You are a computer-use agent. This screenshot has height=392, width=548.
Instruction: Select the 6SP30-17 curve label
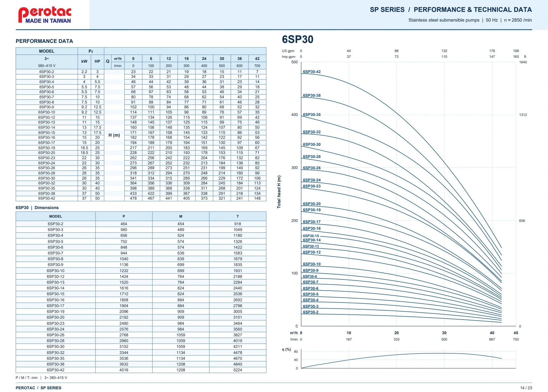coord(312,222)
